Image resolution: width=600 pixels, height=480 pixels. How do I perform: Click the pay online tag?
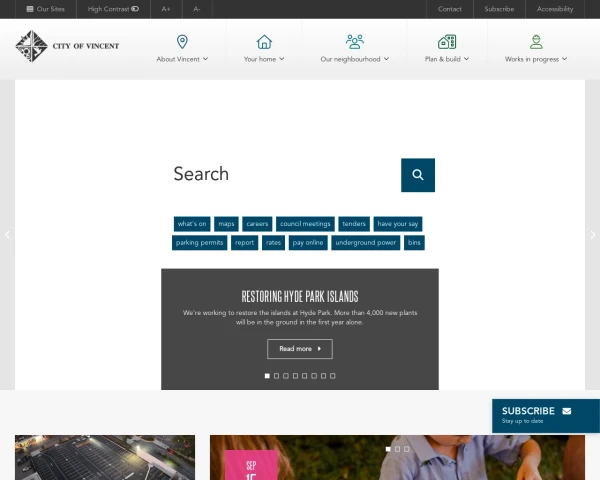pyautogui.click(x=308, y=243)
